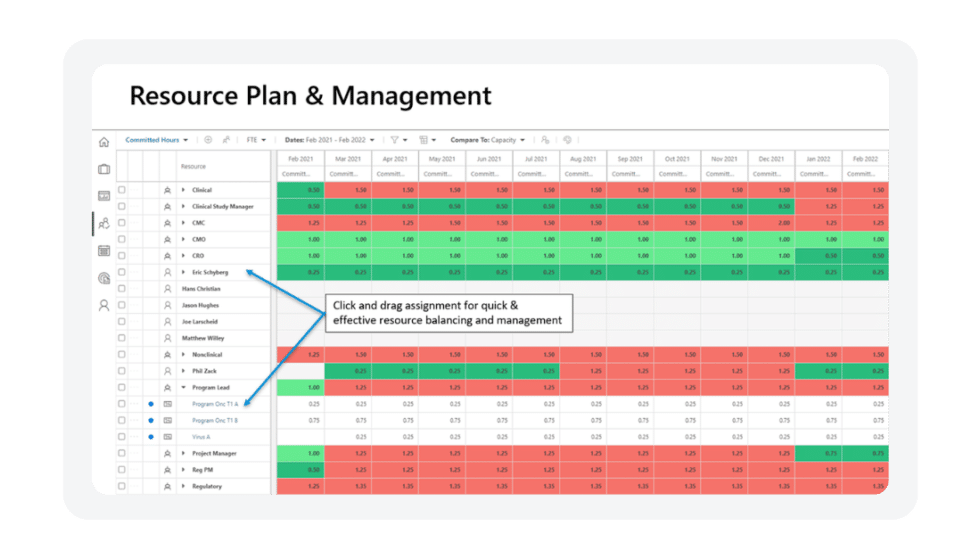This screenshot has width=980, height=559.
Task: Click the Dec 2021 column header
Action: point(771,159)
